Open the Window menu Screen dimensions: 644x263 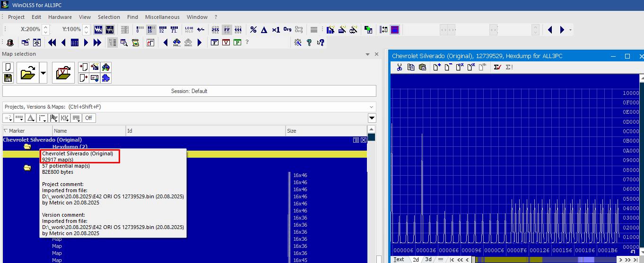point(197,17)
